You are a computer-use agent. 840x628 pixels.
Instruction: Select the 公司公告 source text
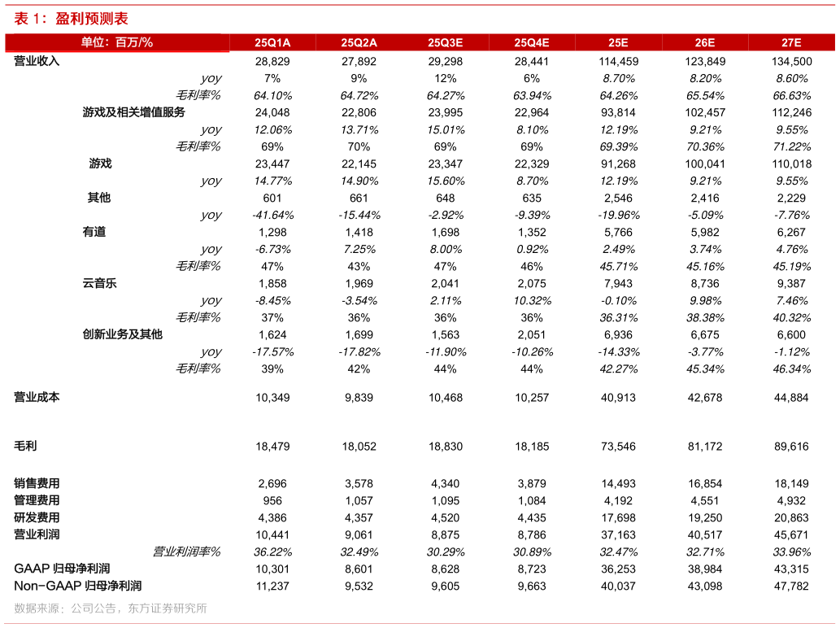click(x=94, y=608)
